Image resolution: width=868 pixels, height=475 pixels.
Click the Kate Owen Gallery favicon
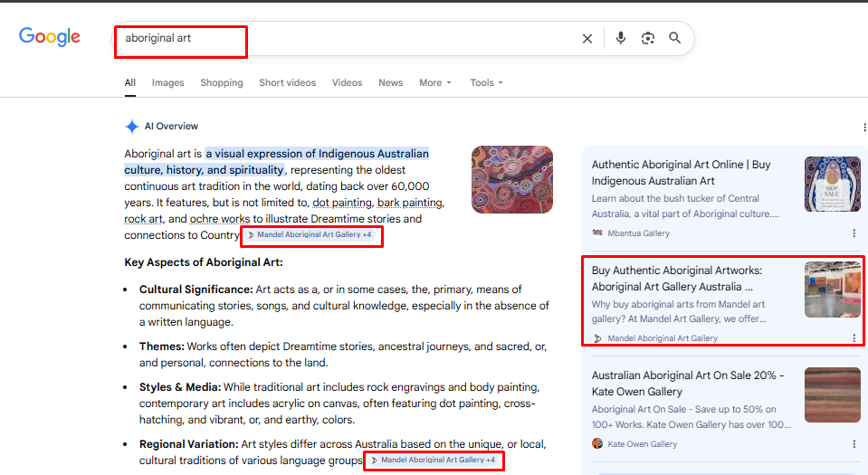coord(597,443)
